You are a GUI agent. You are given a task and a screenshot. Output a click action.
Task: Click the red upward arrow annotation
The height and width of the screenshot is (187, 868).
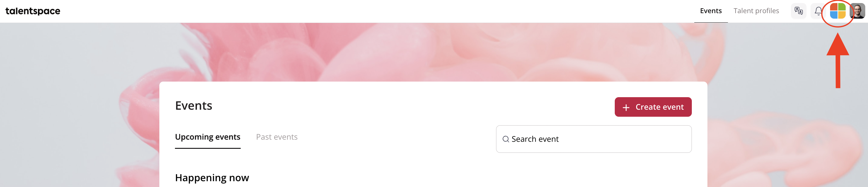838,61
